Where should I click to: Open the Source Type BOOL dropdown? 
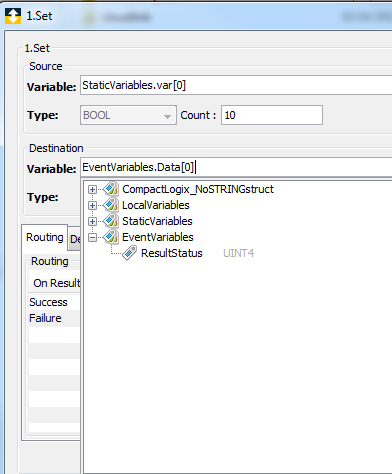point(128,115)
